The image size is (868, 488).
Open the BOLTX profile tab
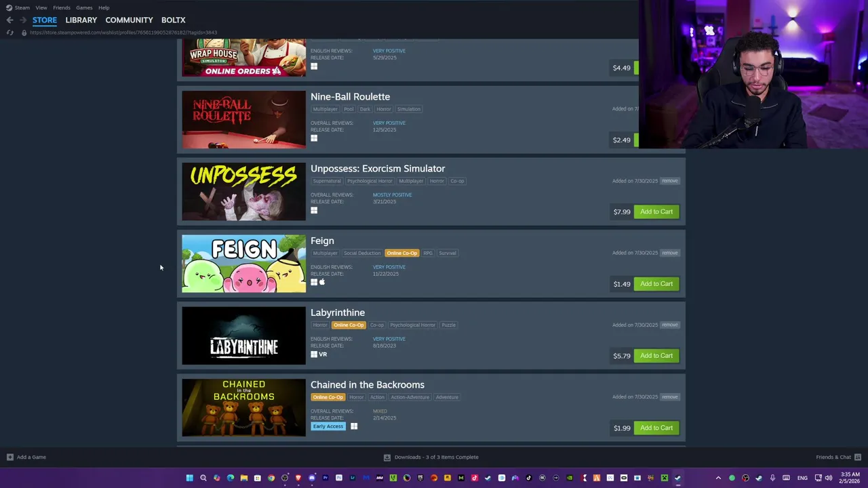tap(174, 20)
